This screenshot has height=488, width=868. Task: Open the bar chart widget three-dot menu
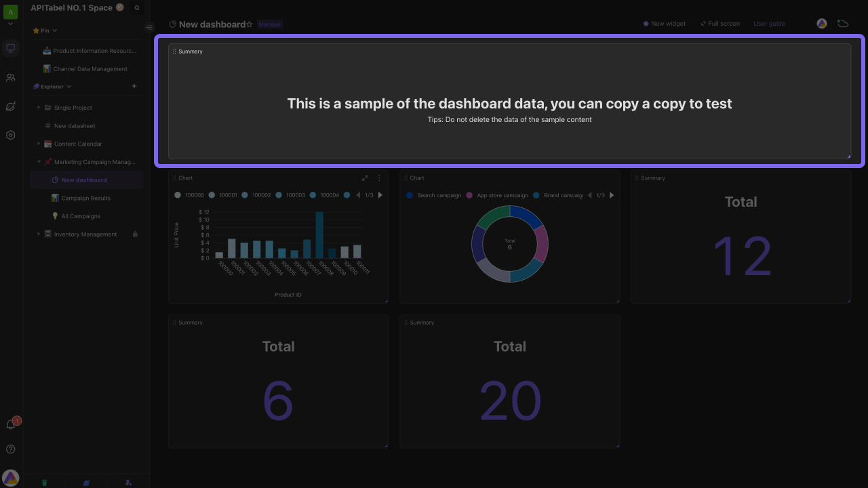[379, 178]
